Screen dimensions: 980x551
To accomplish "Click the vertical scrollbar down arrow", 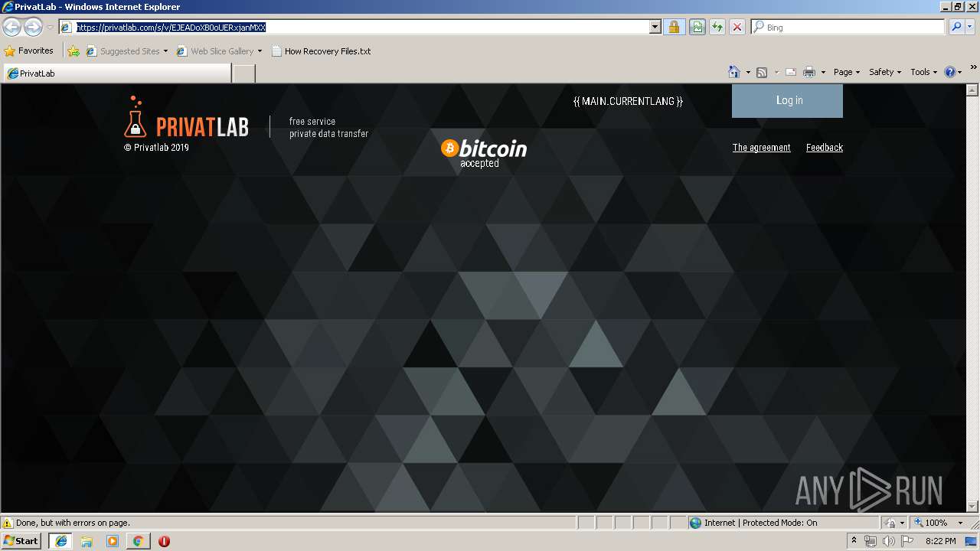I will [x=973, y=507].
